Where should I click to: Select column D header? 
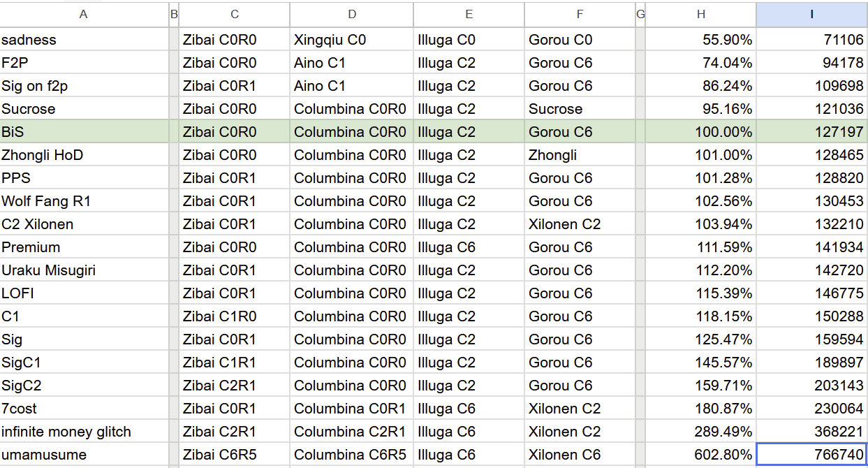351,14
